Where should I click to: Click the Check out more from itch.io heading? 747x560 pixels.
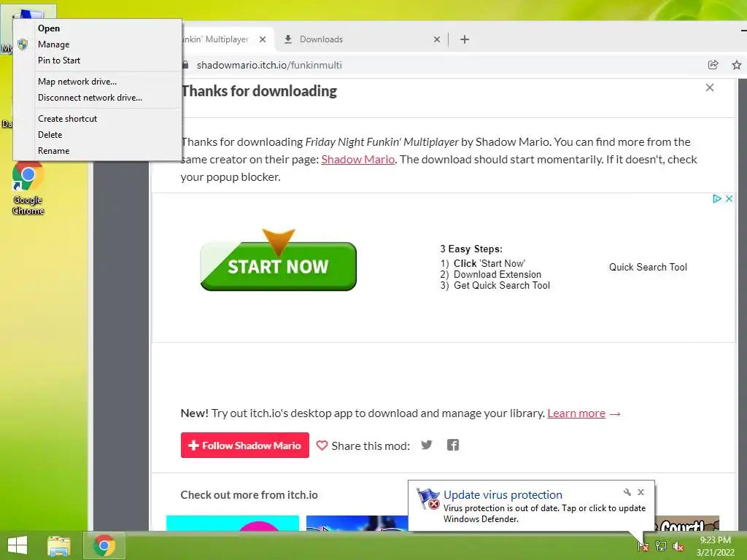249,495
